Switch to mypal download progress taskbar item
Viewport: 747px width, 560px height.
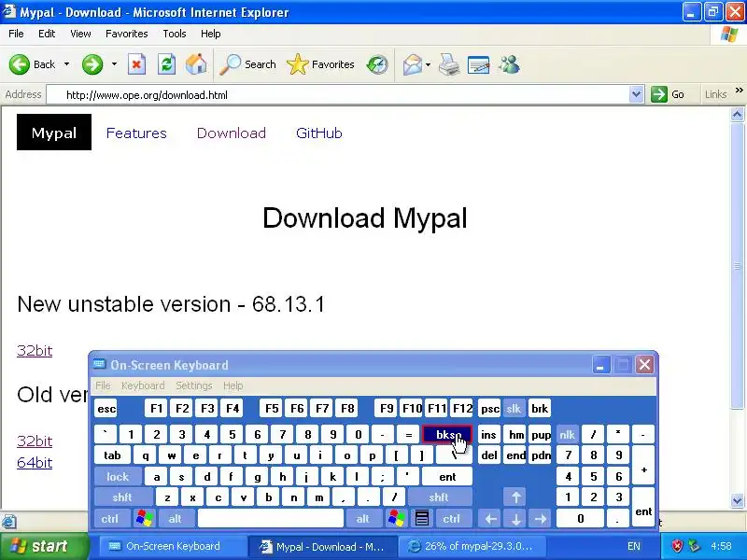click(x=471, y=546)
